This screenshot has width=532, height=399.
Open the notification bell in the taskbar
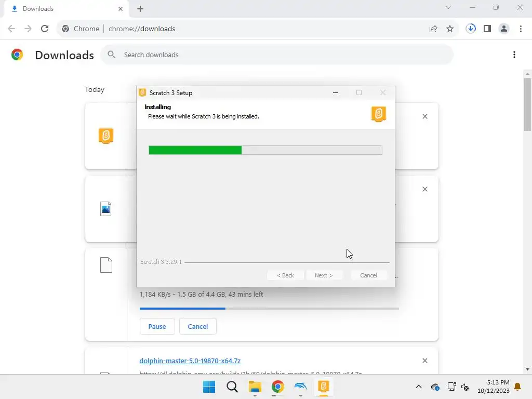point(517,387)
